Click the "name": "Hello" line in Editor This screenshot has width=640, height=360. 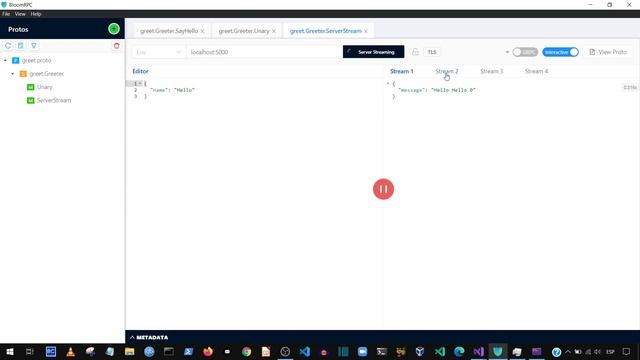[173, 90]
